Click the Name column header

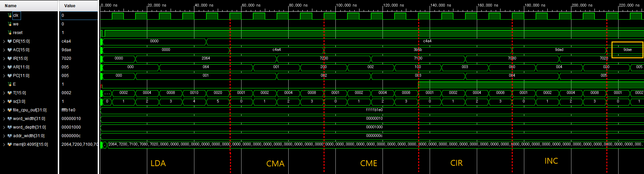click(x=29, y=6)
